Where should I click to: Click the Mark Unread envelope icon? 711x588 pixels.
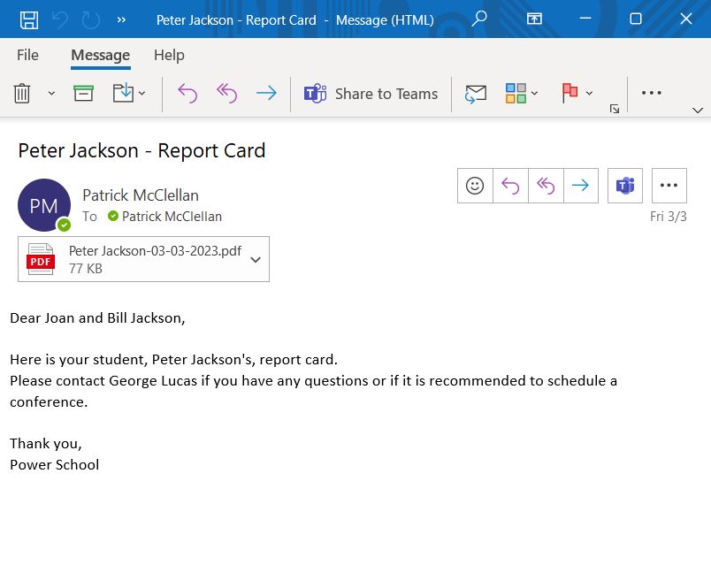click(x=476, y=94)
